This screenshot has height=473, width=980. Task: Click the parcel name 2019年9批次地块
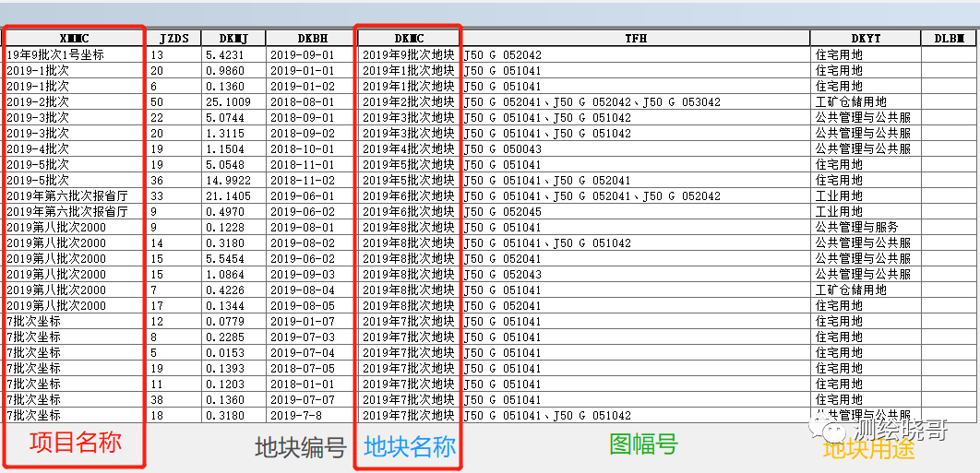click(409, 55)
